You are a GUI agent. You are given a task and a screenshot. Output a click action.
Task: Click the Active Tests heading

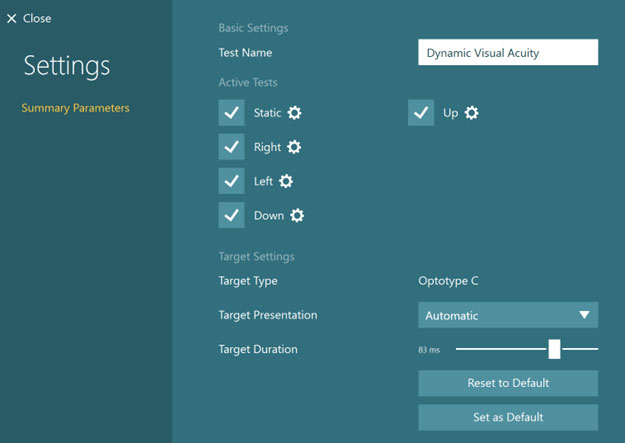(x=248, y=83)
